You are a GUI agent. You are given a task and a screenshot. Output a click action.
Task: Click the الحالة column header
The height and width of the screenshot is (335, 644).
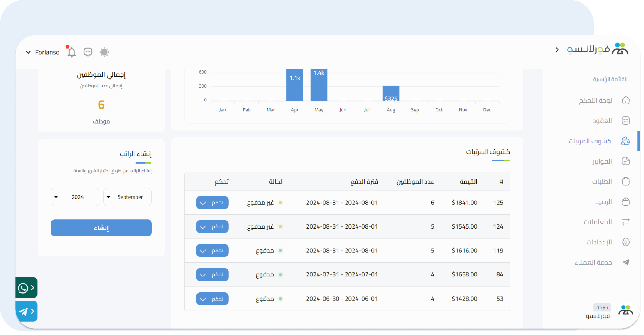276,182
